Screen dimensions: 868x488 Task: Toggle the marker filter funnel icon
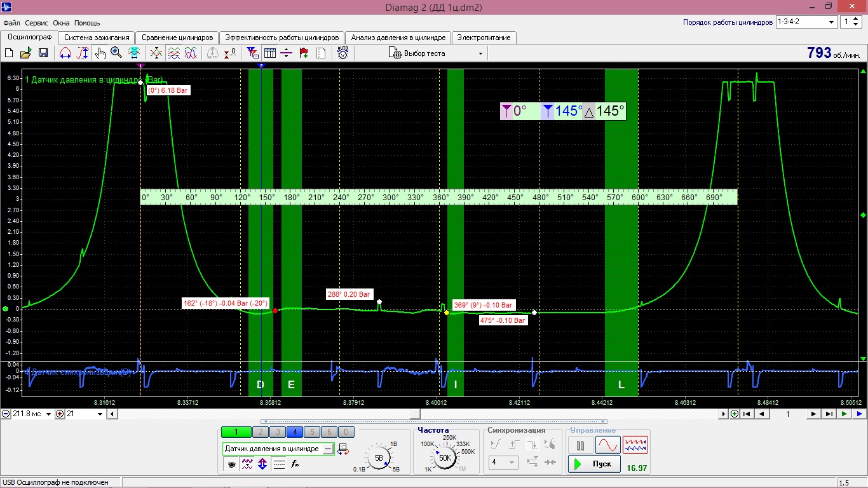252,53
